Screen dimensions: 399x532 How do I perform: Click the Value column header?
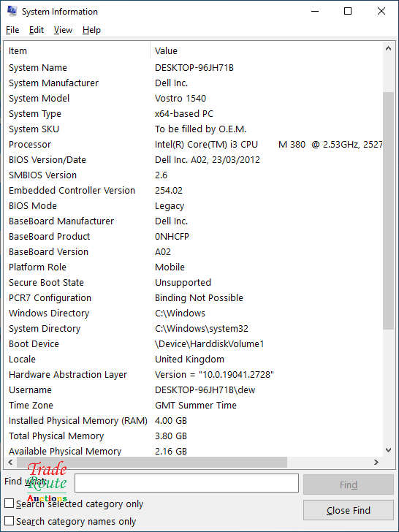pos(266,51)
